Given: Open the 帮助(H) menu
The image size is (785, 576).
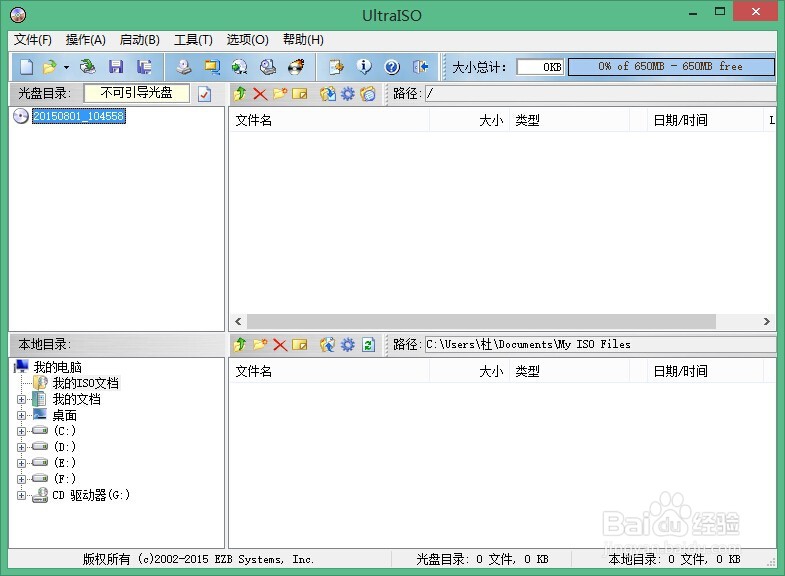Looking at the screenshot, I should point(303,40).
